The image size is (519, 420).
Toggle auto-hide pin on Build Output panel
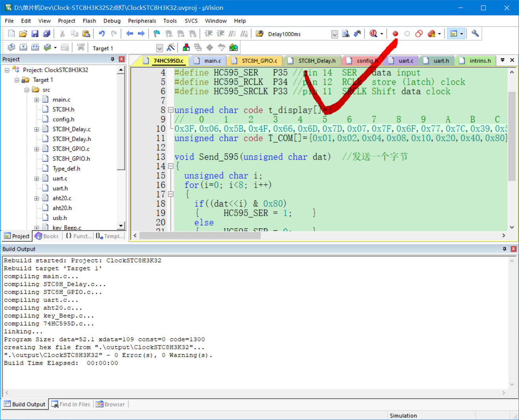(x=504, y=249)
